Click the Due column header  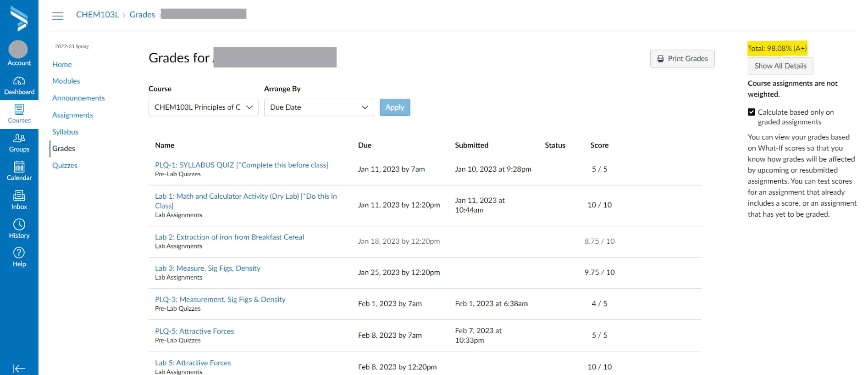tap(365, 145)
